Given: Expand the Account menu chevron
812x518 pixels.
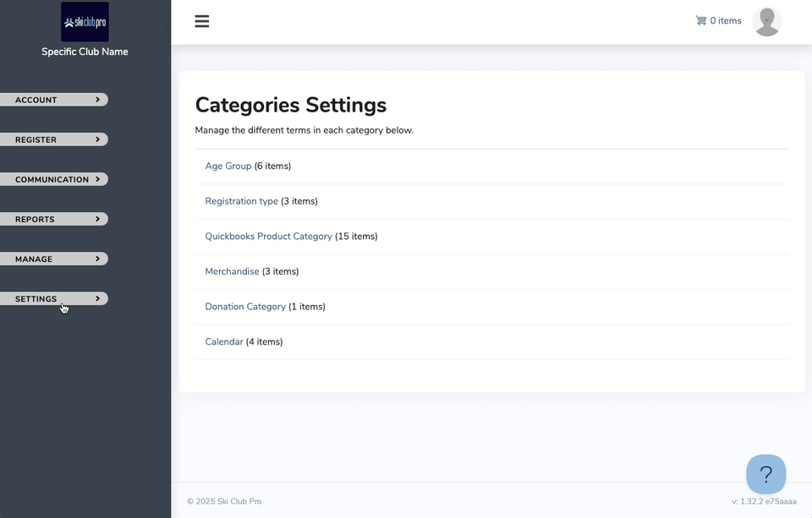Looking at the screenshot, I should [x=97, y=100].
